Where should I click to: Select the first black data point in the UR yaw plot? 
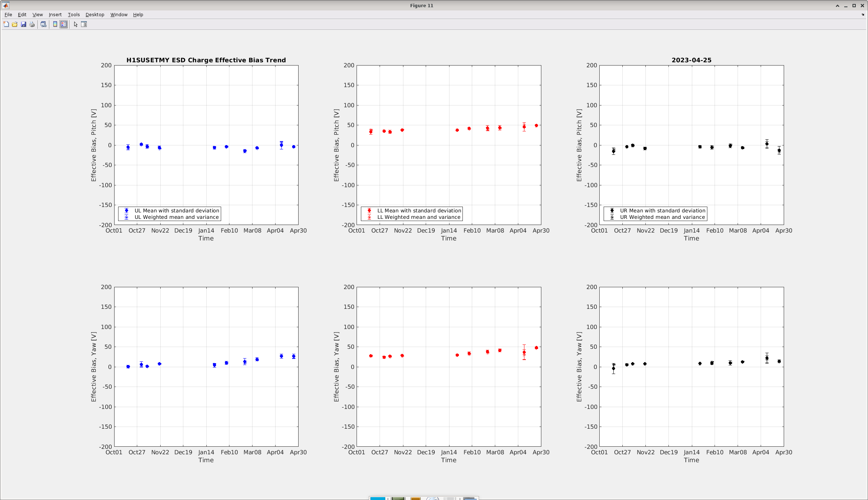(613, 369)
